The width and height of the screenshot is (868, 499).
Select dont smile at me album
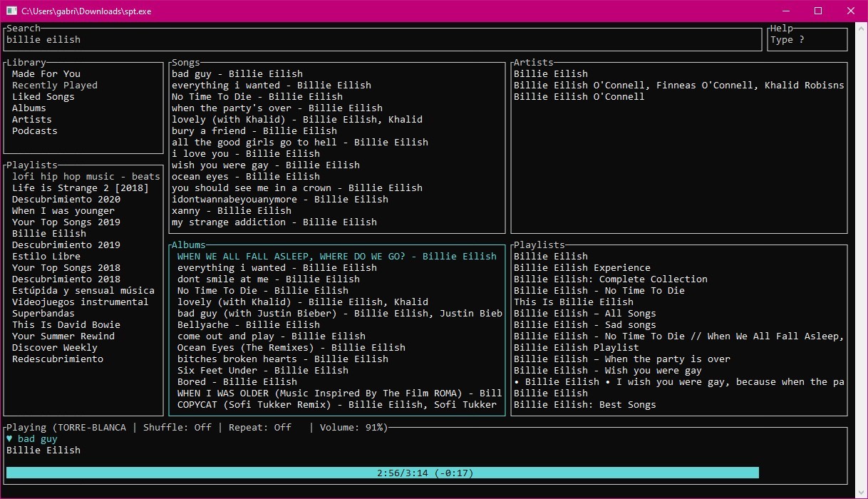269,279
